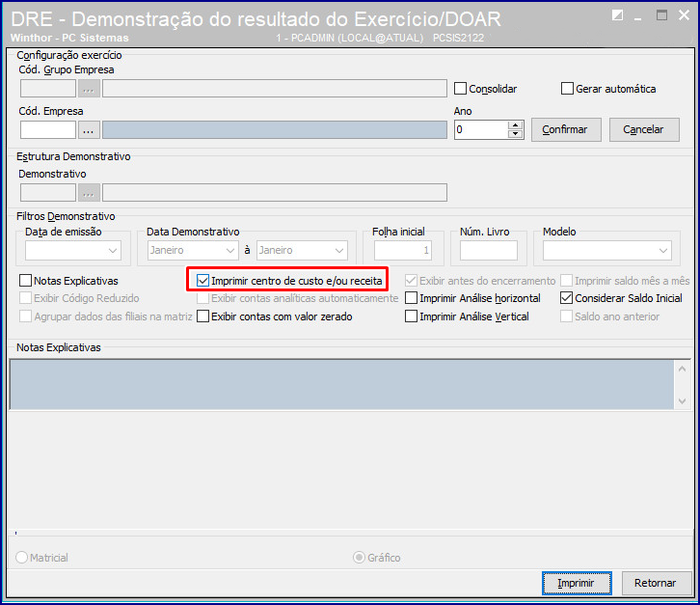This screenshot has height=605, width=700.
Task: Click the Demonstrativo code field
Action: [x=48, y=193]
